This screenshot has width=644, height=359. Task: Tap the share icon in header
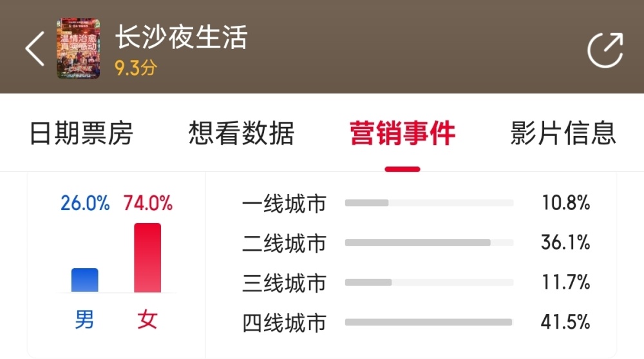605,50
